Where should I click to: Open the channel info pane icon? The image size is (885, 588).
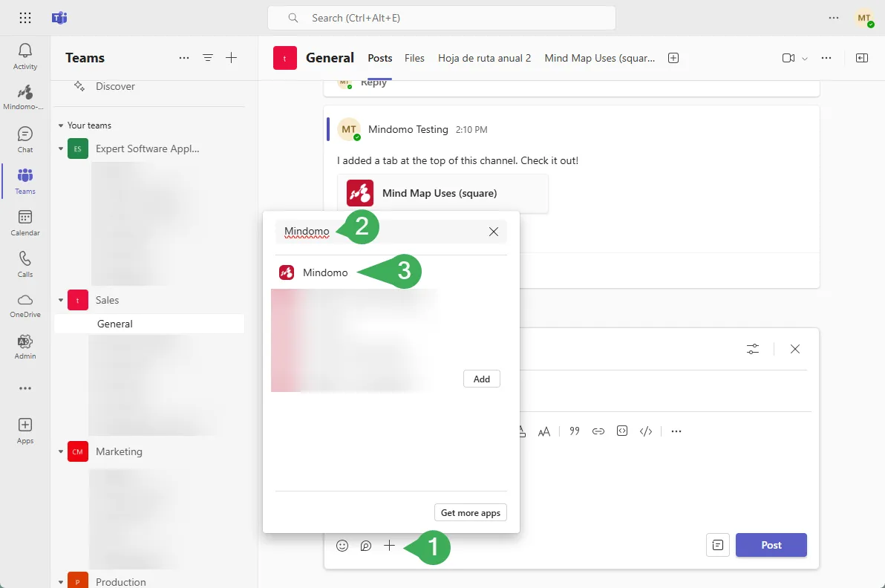[862, 58]
